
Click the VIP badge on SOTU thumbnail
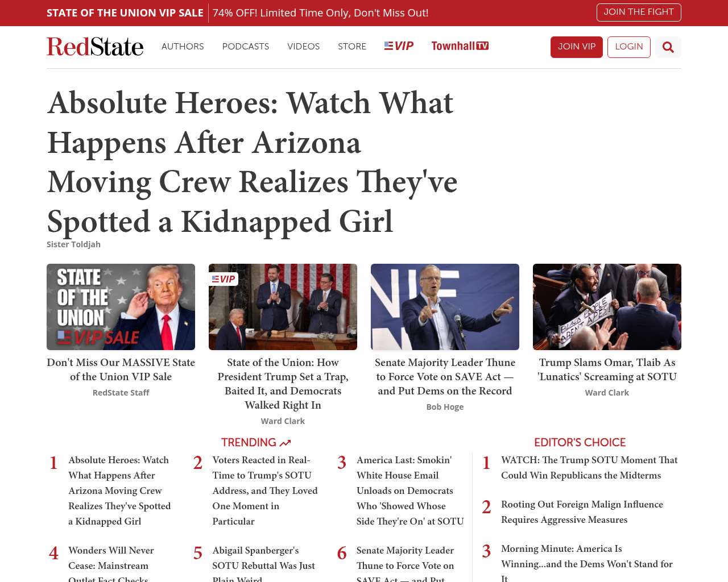(x=224, y=279)
